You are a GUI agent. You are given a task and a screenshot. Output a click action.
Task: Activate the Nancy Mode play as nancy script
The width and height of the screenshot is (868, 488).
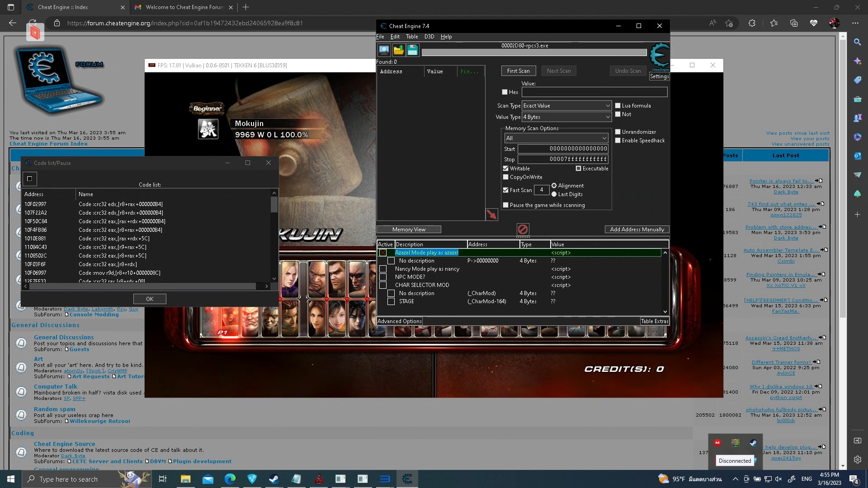tap(383, 269)
